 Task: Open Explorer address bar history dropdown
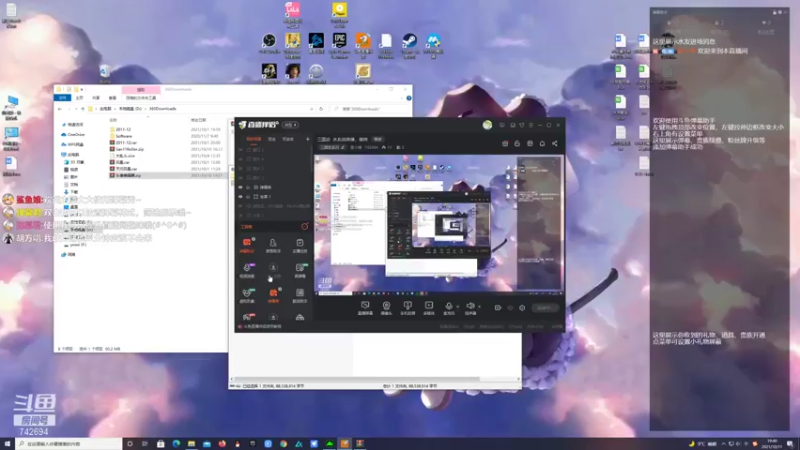311,109
